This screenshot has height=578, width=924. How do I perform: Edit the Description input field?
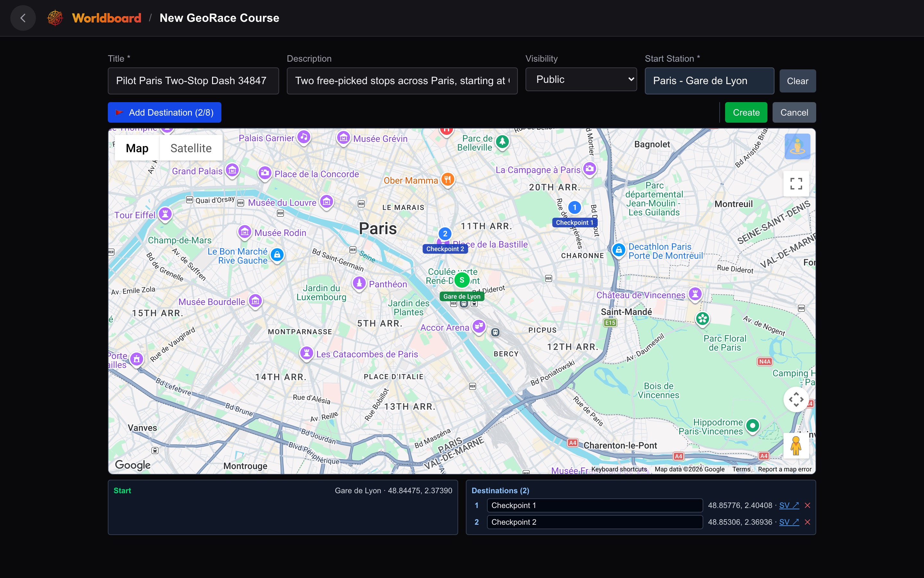(402, 81)
